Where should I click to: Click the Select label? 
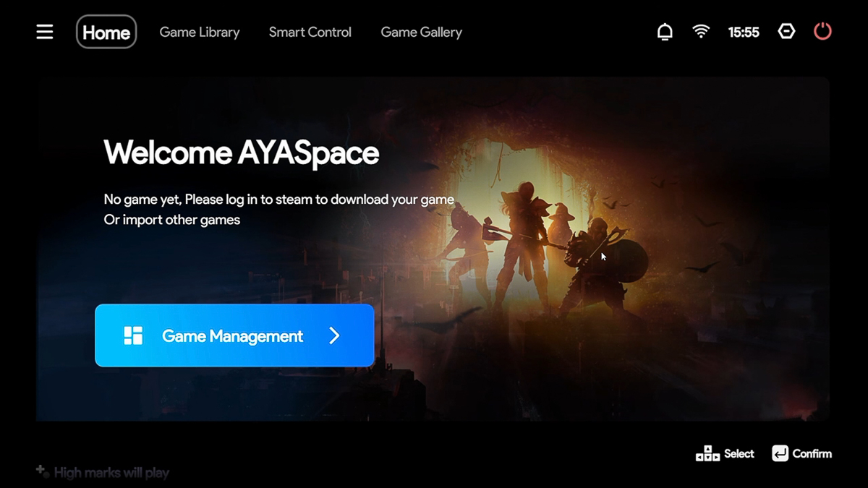[x=739, y=453]
